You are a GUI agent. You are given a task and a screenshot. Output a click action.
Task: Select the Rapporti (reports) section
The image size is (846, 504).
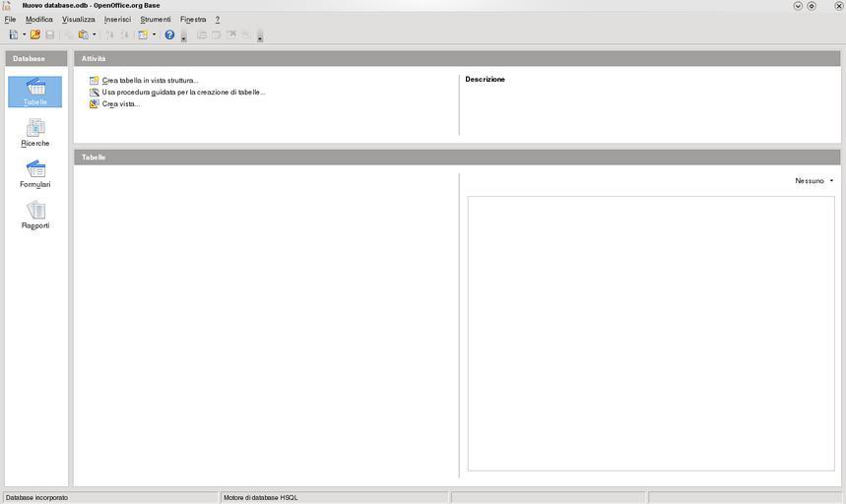pos(35,216)
